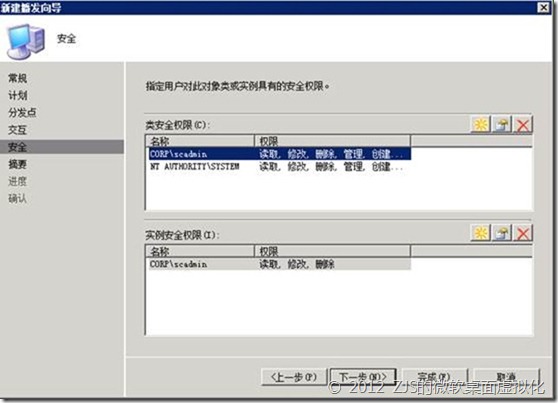Click the red X delete icon for instance security rights
558x403 pixels.
[x=523, y=233]
